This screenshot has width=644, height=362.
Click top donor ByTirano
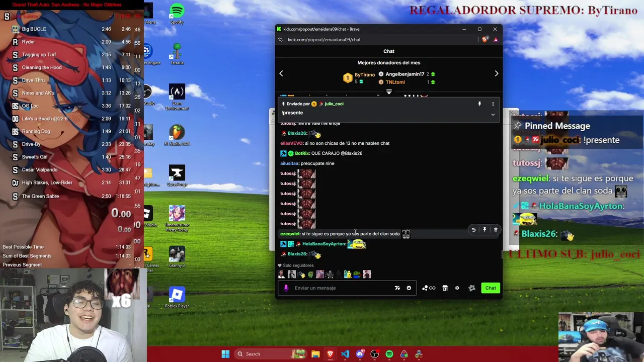[x=365, y=75]
